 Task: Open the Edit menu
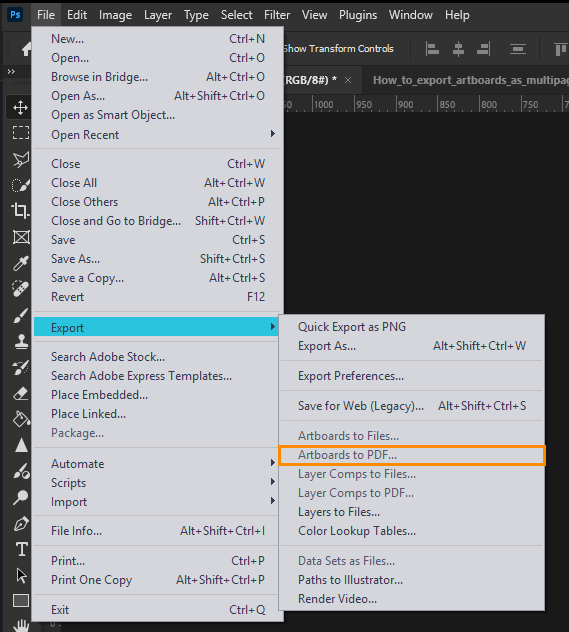[x=77, y=15]
